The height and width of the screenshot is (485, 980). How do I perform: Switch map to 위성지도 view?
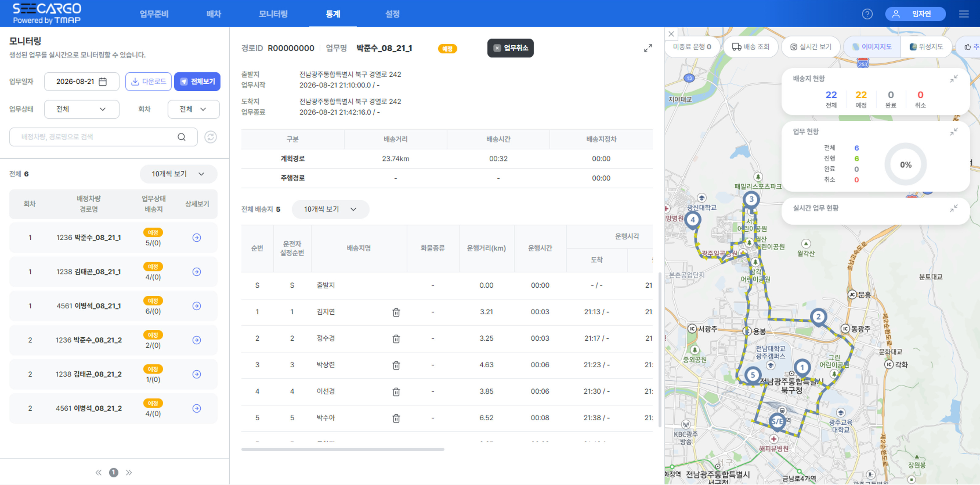926,47
